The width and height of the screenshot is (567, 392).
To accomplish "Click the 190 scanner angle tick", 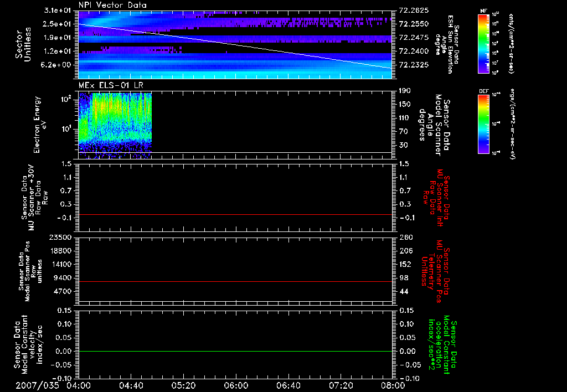I will (x=405, y=91).
